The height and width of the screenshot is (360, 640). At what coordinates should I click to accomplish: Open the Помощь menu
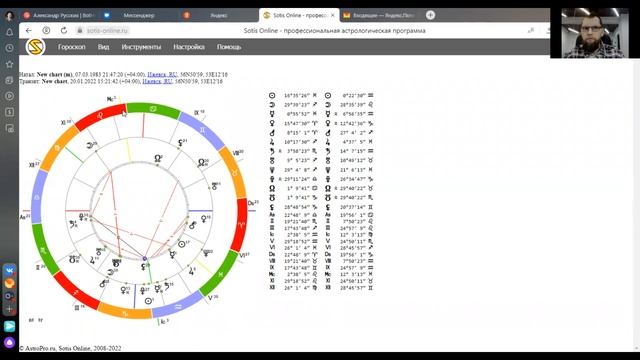(x=229, y=47)
